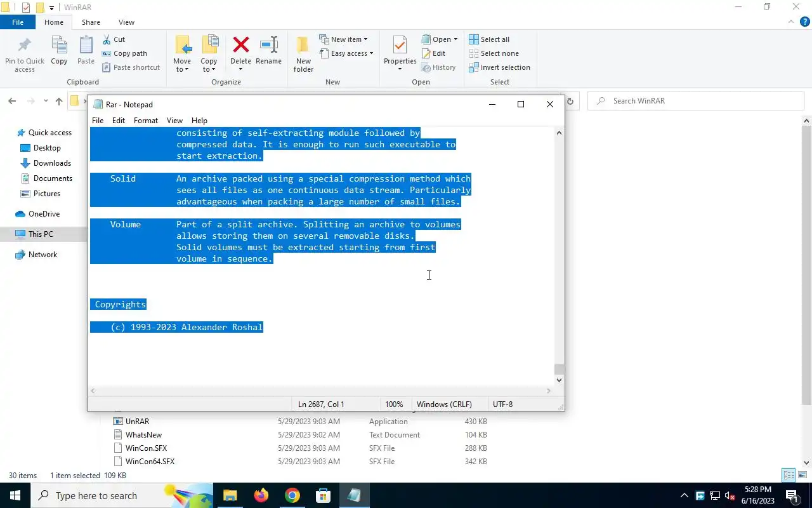Open the File tab in Explorer
This screenshot has width=812, height=508.
(x=18, y=22)
